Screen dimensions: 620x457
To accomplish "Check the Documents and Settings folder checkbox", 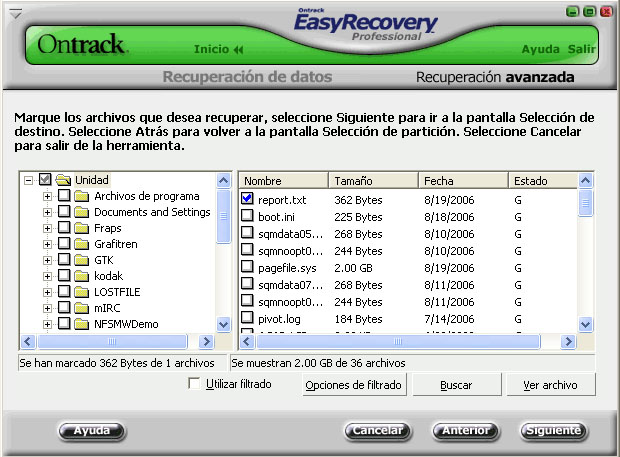I will [64, 212].
